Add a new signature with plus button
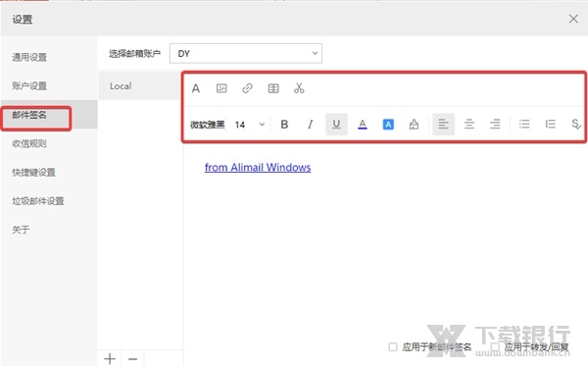Screen dimensions: 588x366 click(110, 358)
